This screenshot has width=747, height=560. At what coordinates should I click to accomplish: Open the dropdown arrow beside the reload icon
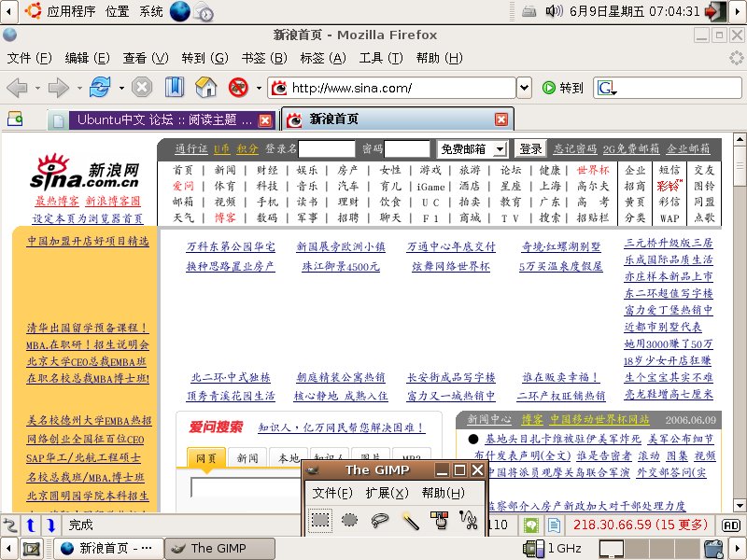point(121,88)
